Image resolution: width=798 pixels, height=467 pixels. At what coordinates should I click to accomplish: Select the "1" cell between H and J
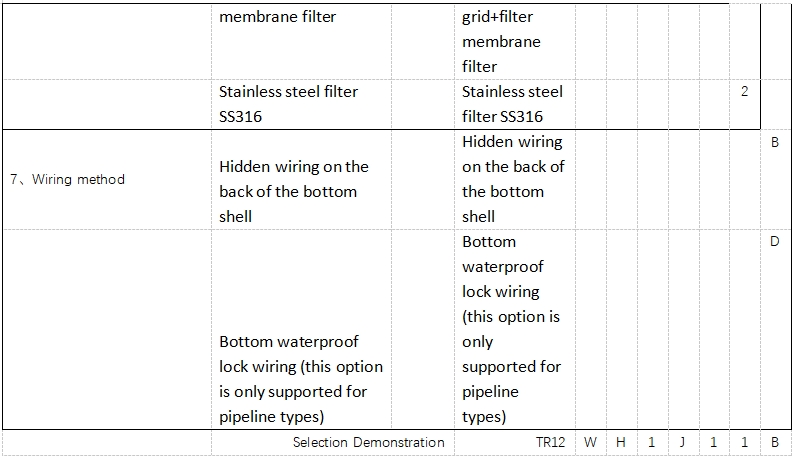(x=651, y=442)
